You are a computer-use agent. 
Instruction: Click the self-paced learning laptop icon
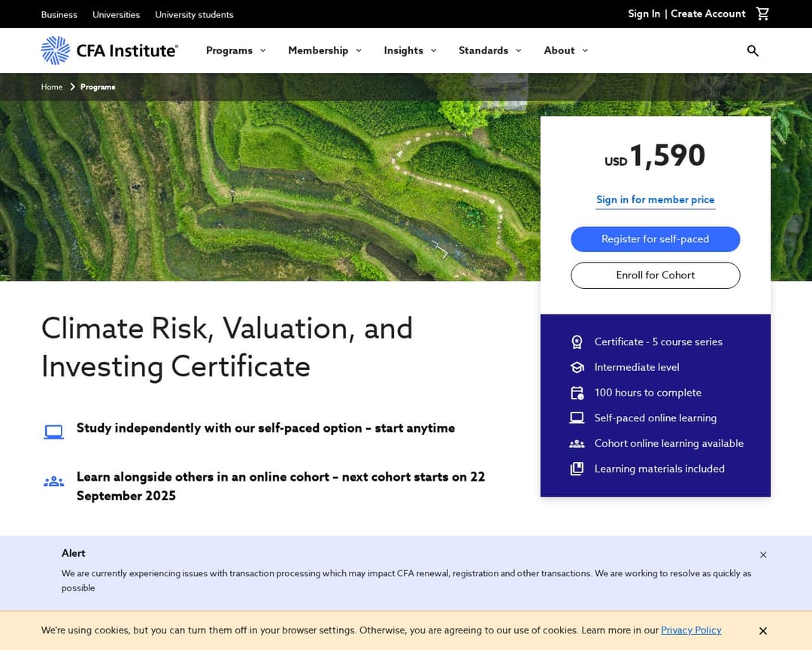[x=577, y=418]
